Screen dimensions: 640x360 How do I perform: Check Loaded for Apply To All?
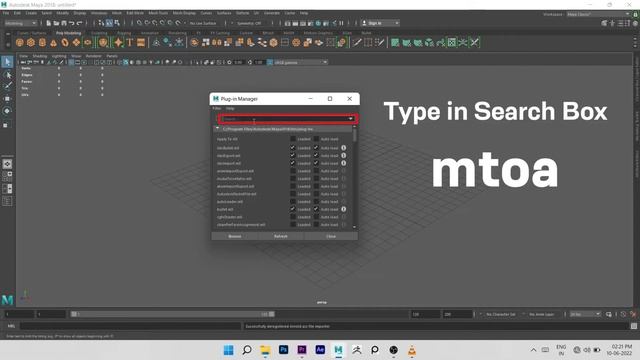(x=293, y=139)
